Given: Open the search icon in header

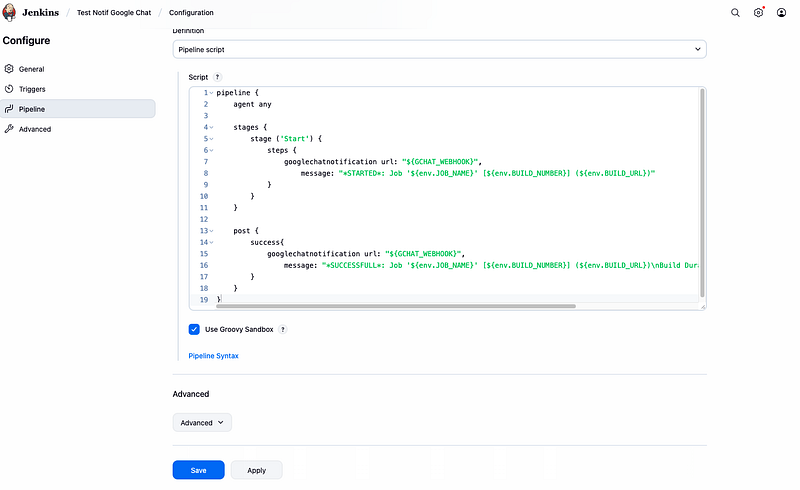Looking at the screenshot, I should (x=735, y=12).
